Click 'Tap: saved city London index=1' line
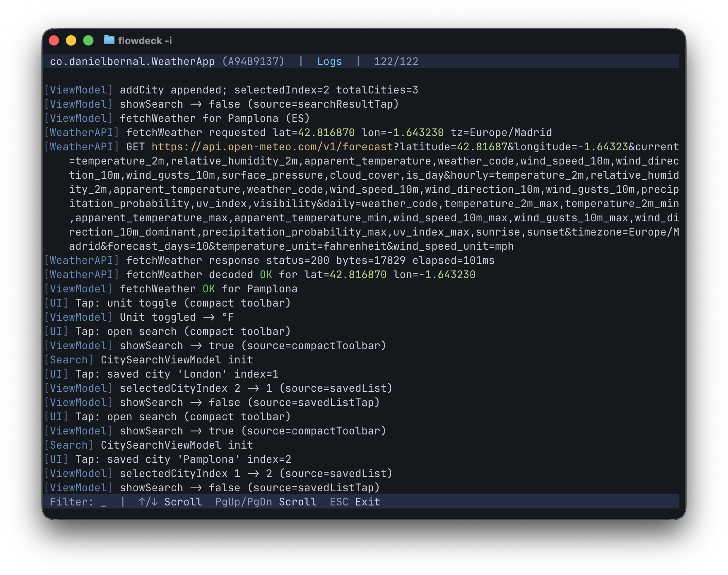Image resolution: width=728 pixels, height=575 pixels. (x=161, y=374)
